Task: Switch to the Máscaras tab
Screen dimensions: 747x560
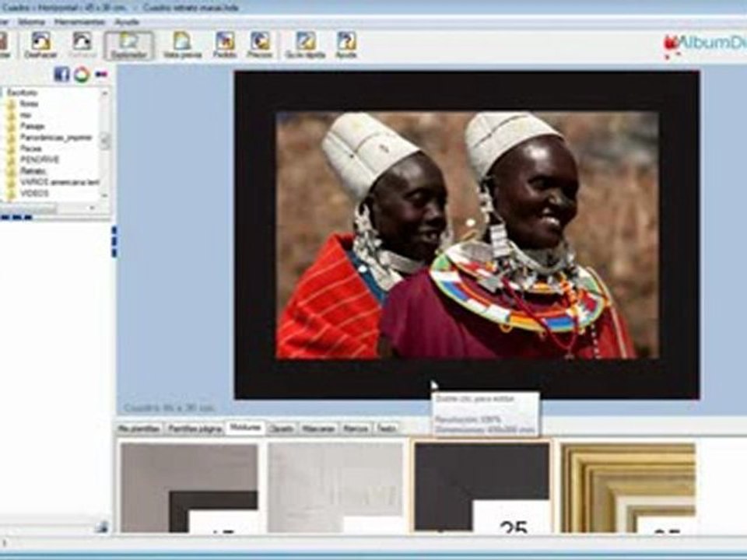Action: coord(318,429)
